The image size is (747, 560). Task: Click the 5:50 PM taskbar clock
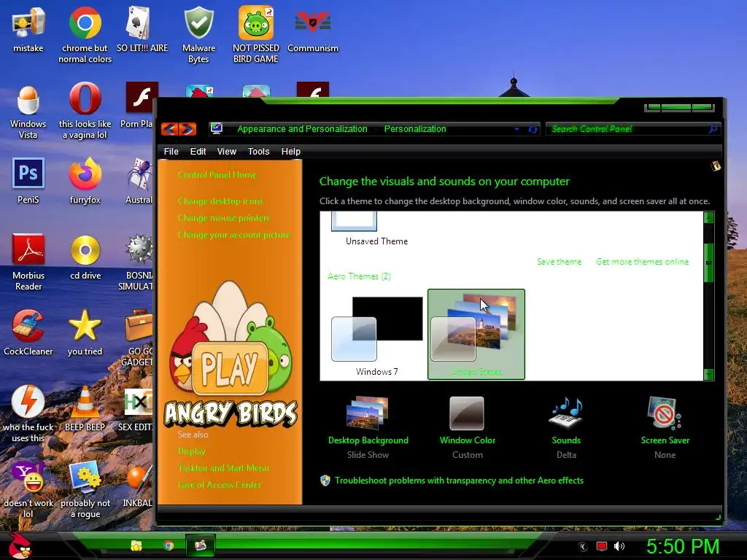pos(682,546)
